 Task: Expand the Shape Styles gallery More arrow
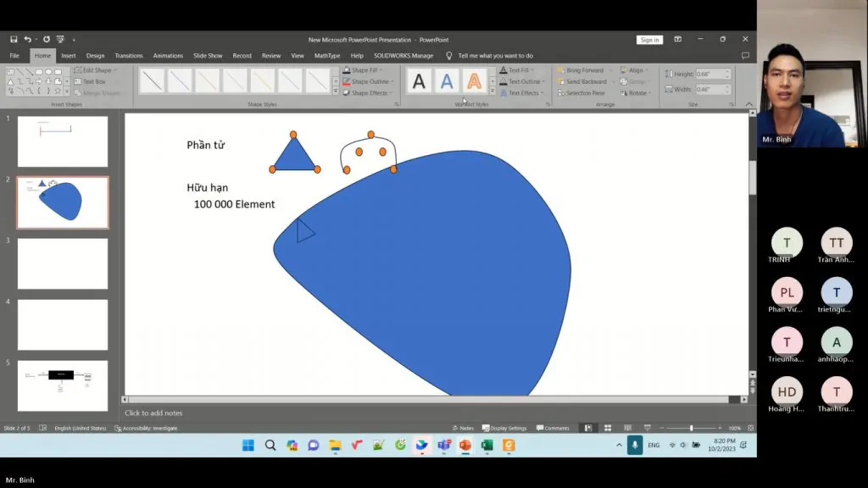point(336,91)
